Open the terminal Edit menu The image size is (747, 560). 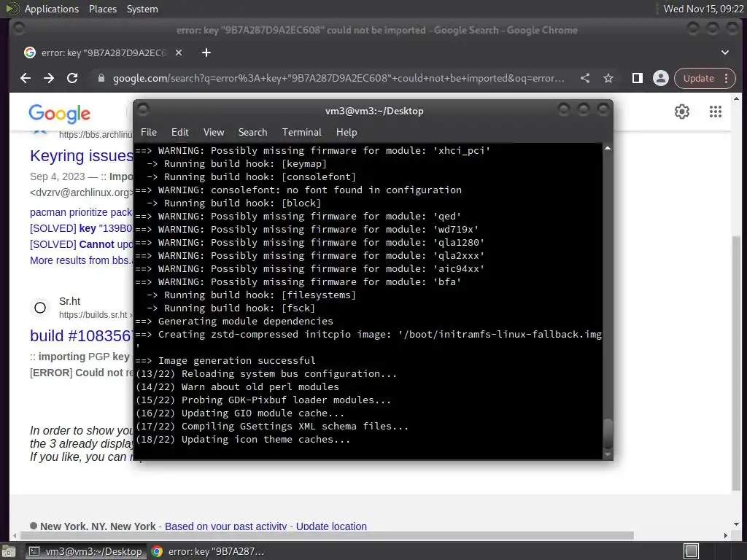pos(180,133)
